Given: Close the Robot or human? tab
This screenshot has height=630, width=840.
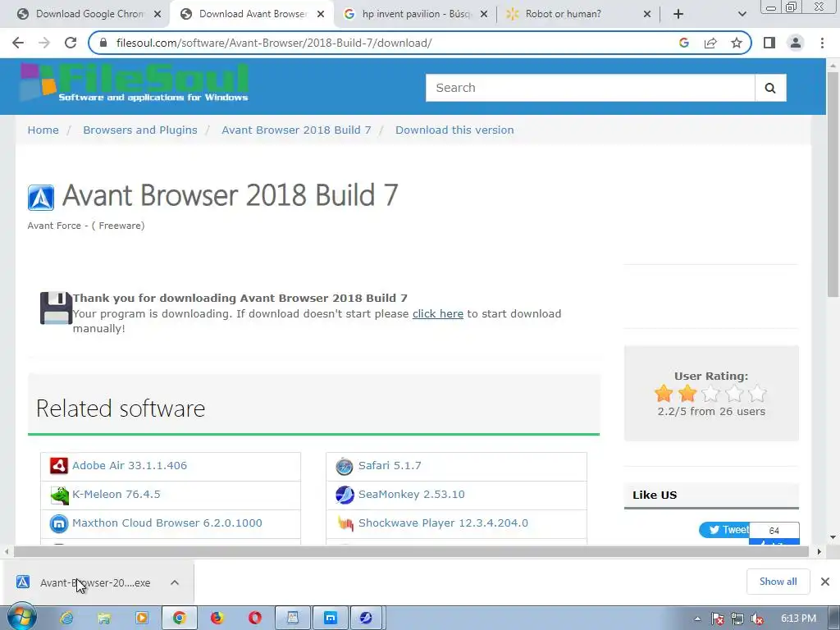Looking at the screenshot, I should coord(647,14).
